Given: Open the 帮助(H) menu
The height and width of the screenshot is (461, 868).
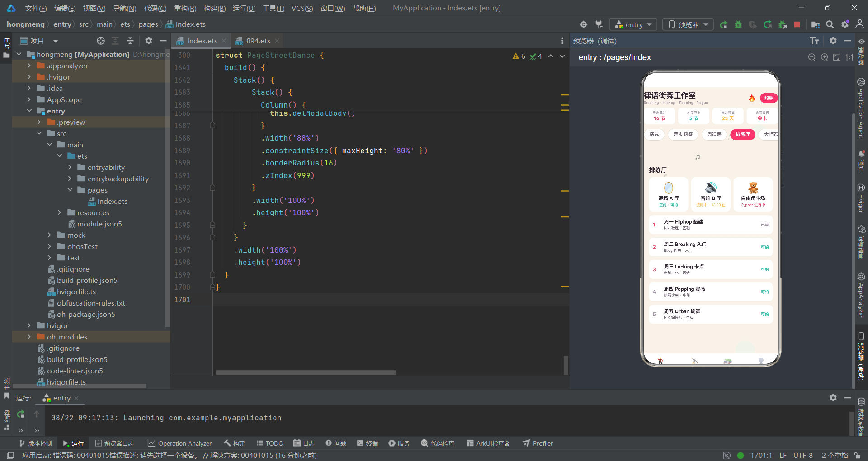Looking at the screenshot, I should 364,8.
